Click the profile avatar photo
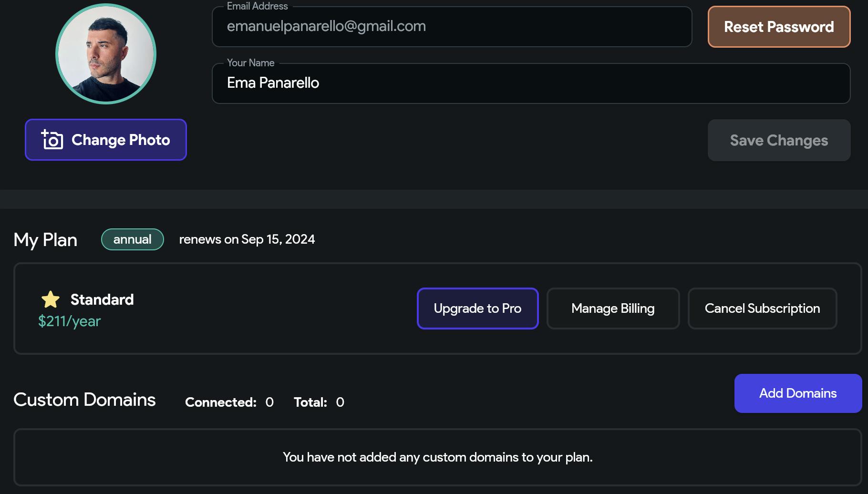Screen dimensions: 868x494 [x=106, y=54]
